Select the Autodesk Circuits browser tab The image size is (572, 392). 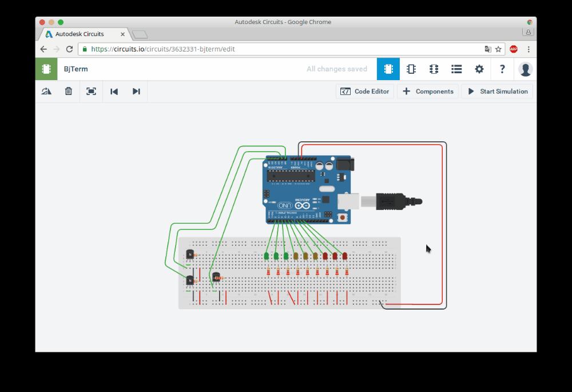(80, 34)
